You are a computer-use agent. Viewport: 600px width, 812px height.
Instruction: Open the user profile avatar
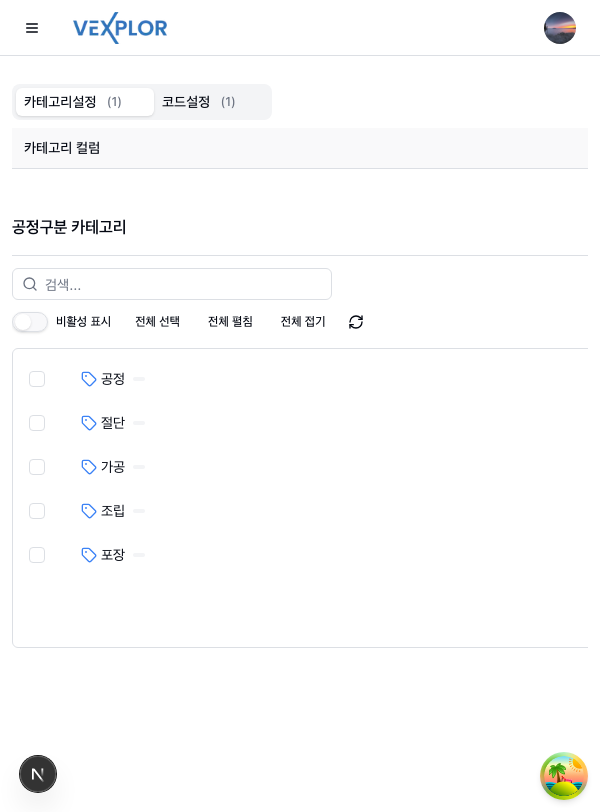click(560, 28)
